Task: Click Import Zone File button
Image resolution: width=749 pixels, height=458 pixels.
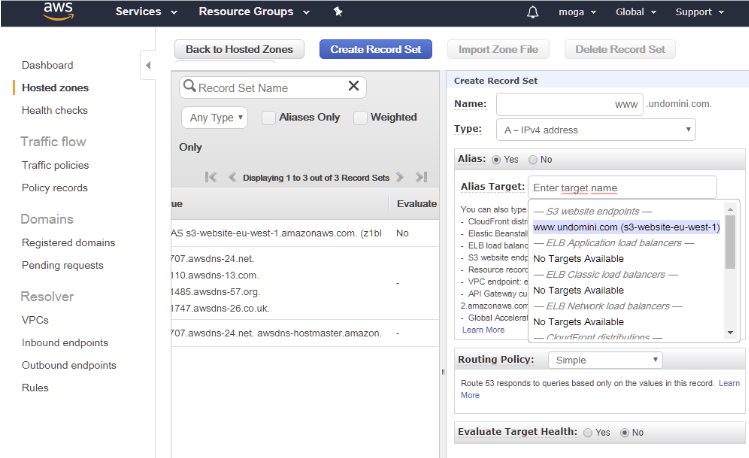Action: point(498,49)
